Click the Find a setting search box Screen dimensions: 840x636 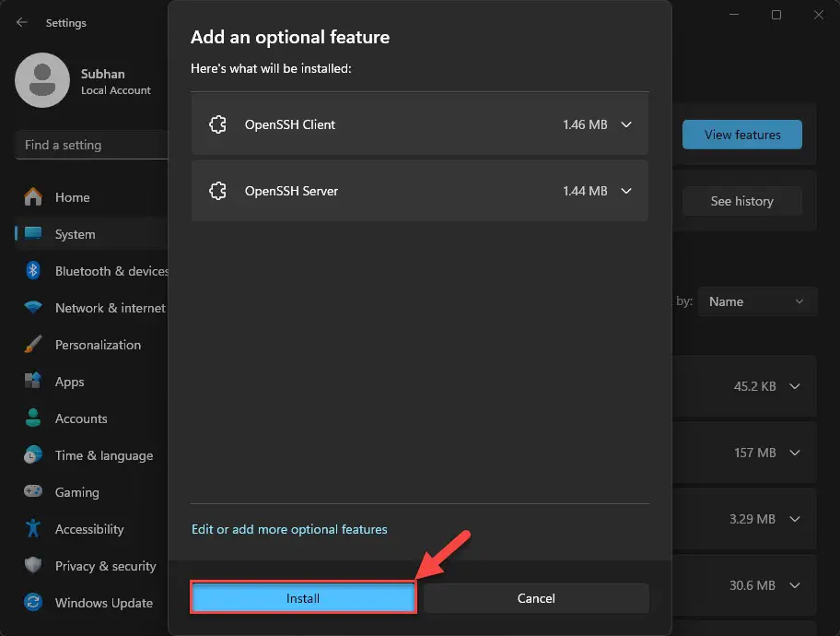pos(90,145)
